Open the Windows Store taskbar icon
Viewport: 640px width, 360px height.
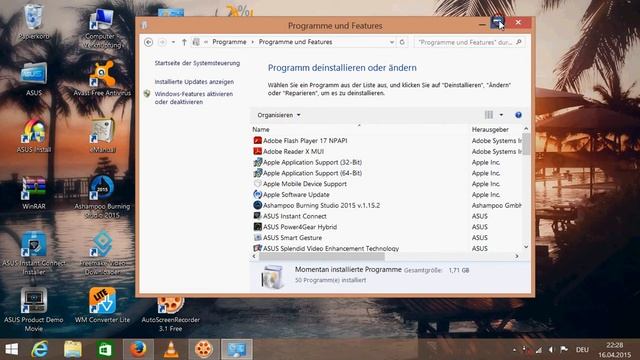pos(105,349)
